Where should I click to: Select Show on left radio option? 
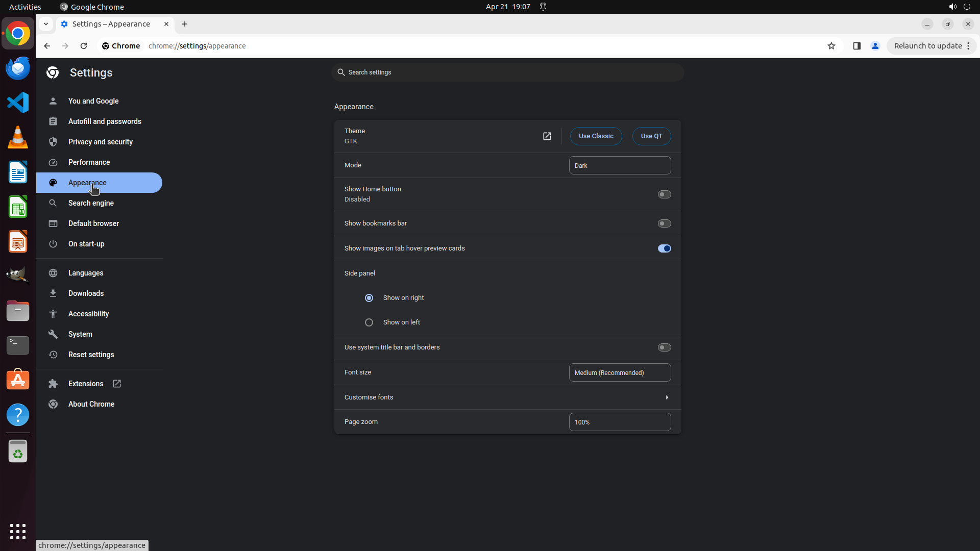click(369, 322)
